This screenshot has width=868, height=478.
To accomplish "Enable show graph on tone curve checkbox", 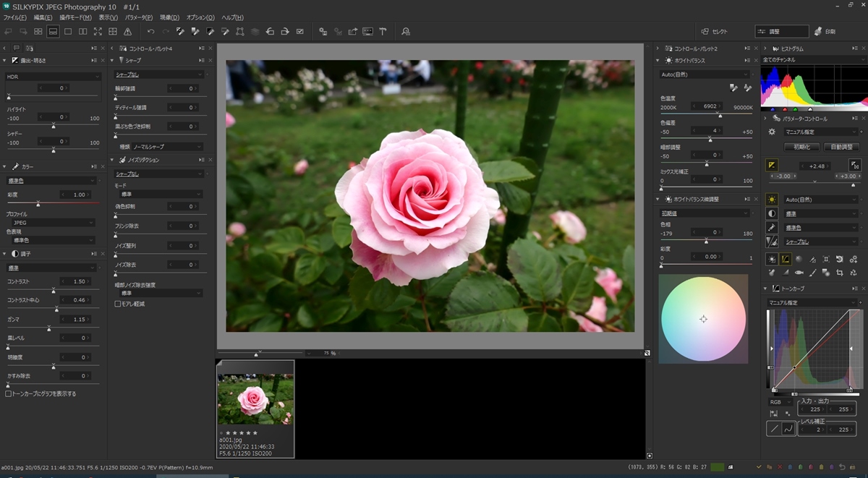I will pos(8,394).
